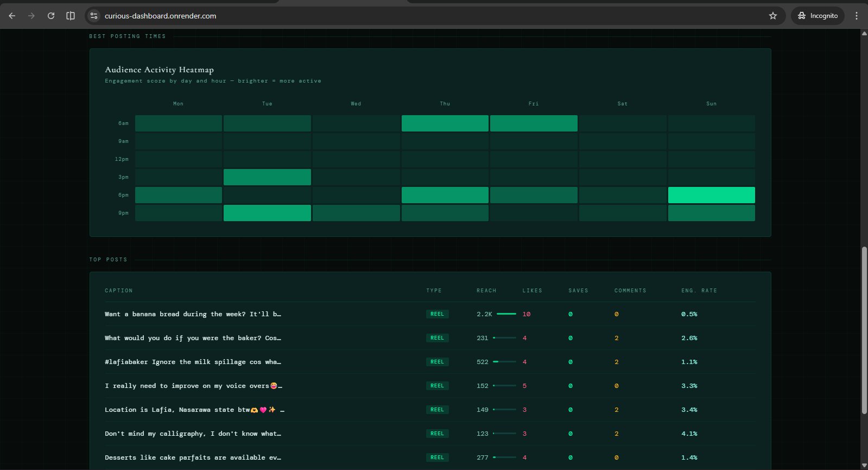The width and height of the screenshot is (868, 470).
Task: Open the cake parfaits post caption
Action: (x=193, y=458)
